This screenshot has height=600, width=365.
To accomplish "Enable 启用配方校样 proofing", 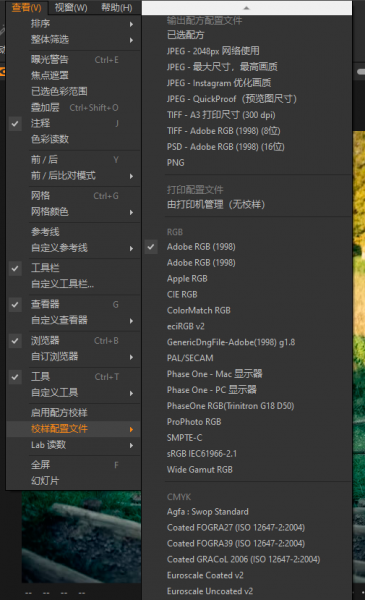I will [74, 413].
